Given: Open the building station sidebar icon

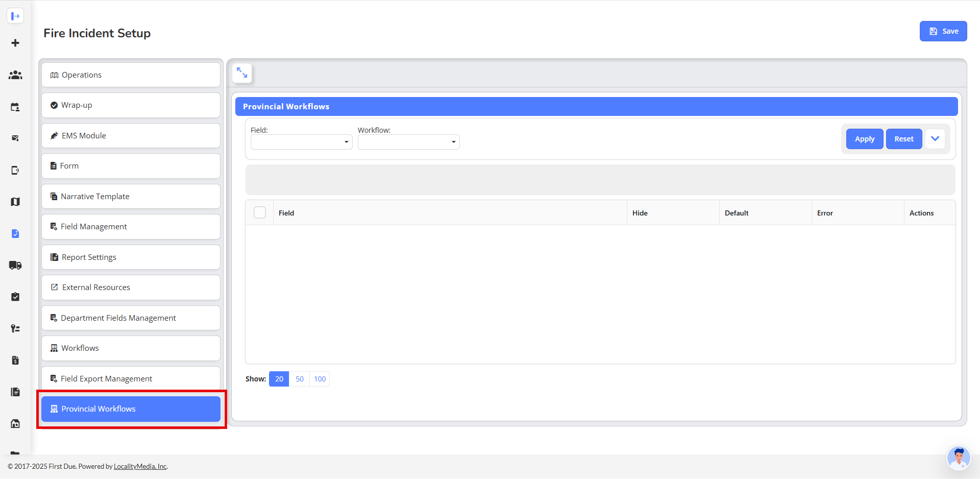Looking at the screenshot, I should pyautogui.click(x=15, y=423).
